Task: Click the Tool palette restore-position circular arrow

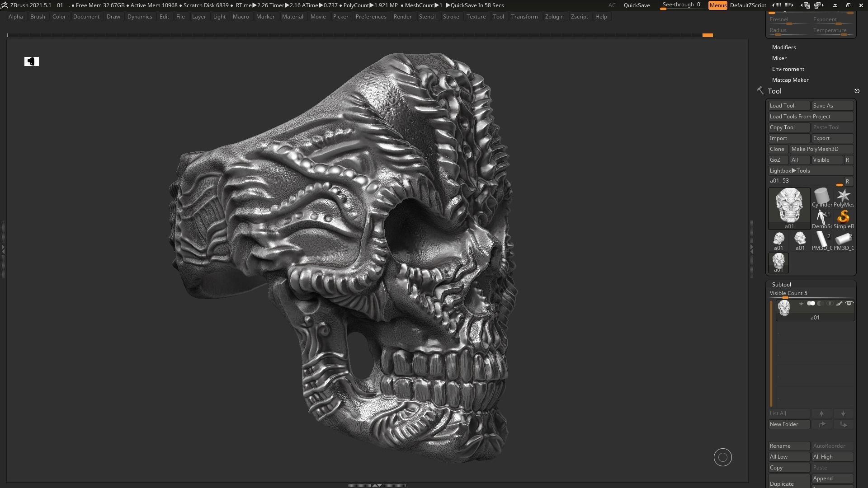Action: click(857, 91)
